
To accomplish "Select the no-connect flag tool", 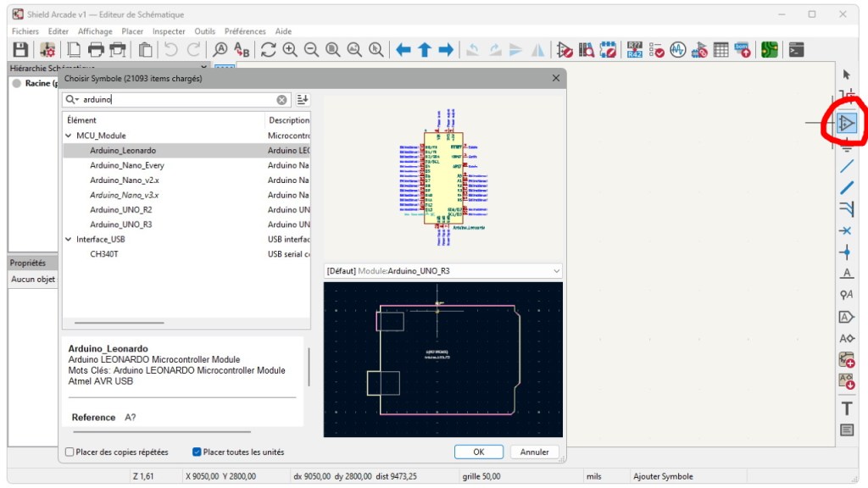I will pos(848,231).
